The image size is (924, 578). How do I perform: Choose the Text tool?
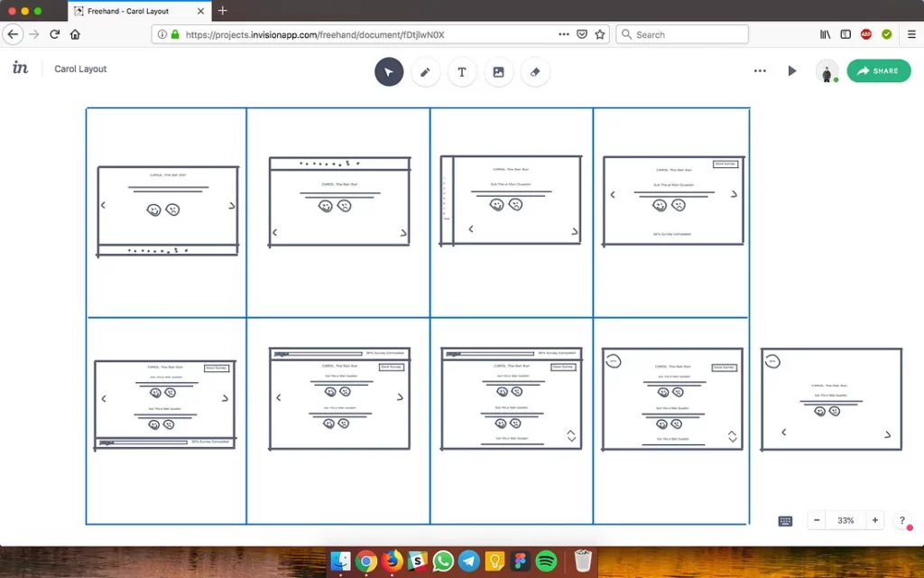point(462,72)
